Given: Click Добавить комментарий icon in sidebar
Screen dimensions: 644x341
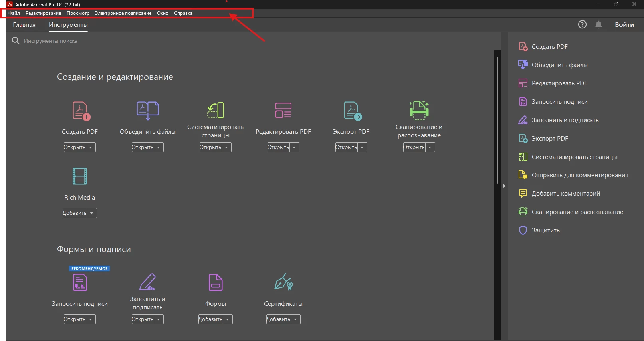Looking at the screenshot, I should [523, 193].
